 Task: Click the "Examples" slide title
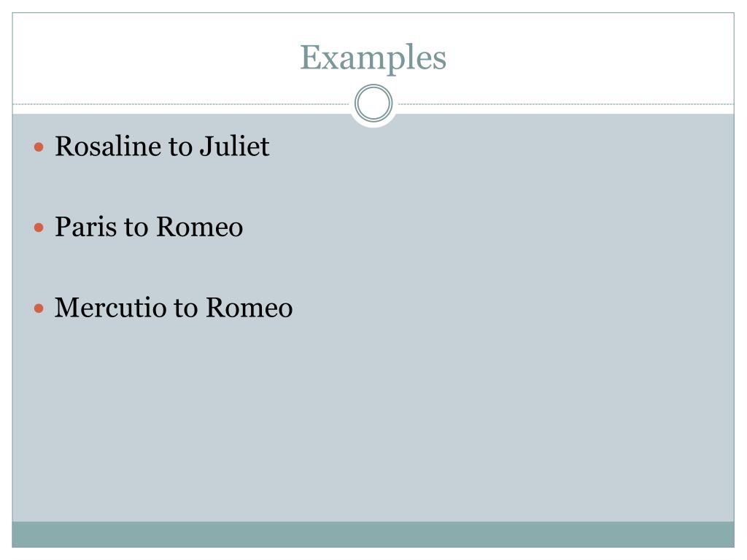[373, 58]
